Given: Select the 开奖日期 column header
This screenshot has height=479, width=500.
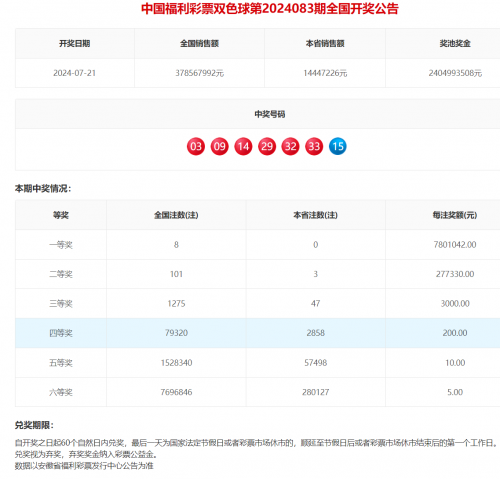Looking at the screenshot, I should [75, 43].
